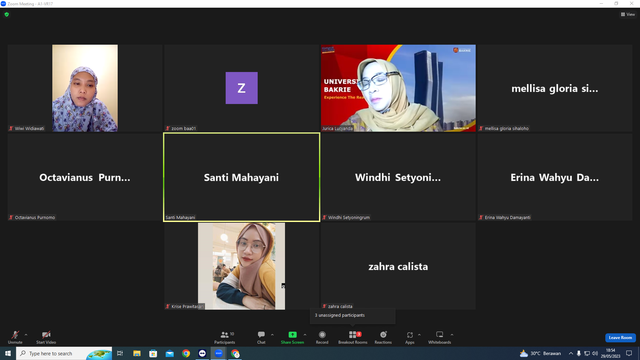The image size is (640, 360).
Task: Click the muted mic icon by zoom baa01
Action: pos(168,128)
